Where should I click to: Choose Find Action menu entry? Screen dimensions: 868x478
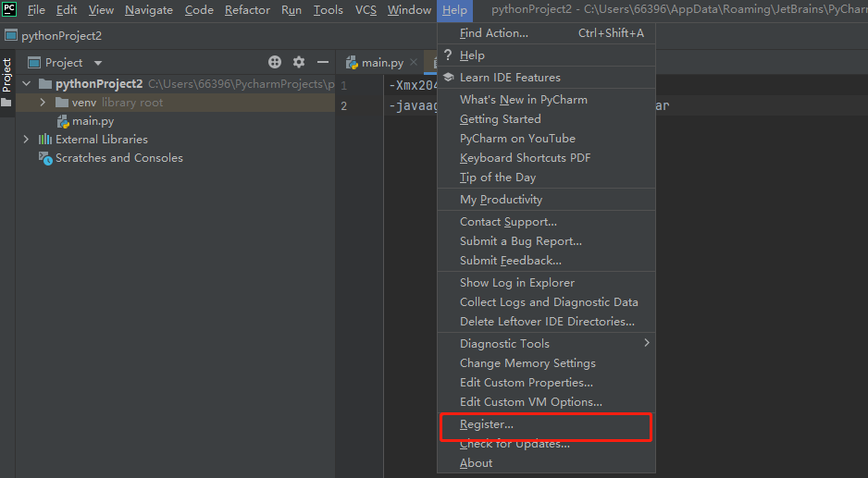[494, 33]
